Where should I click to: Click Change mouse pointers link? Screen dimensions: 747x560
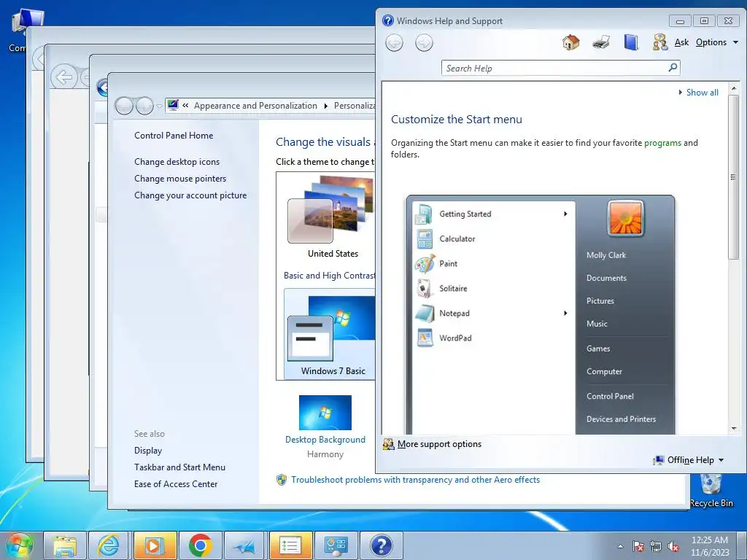point(180,179)
